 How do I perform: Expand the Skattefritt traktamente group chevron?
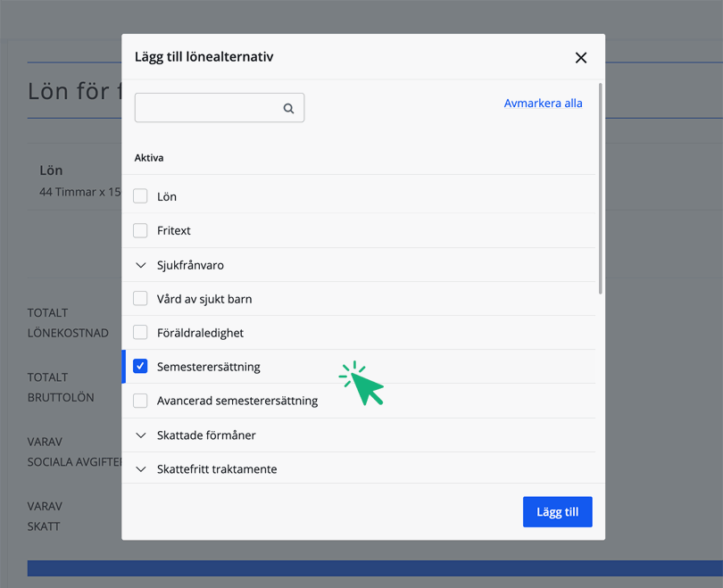tap(141, 469)
